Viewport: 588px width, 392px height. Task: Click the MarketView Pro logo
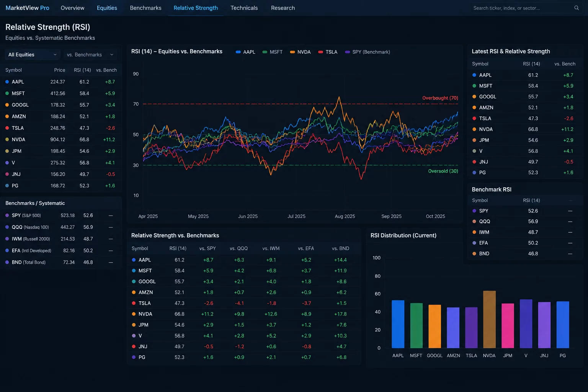tap(27, 8)
